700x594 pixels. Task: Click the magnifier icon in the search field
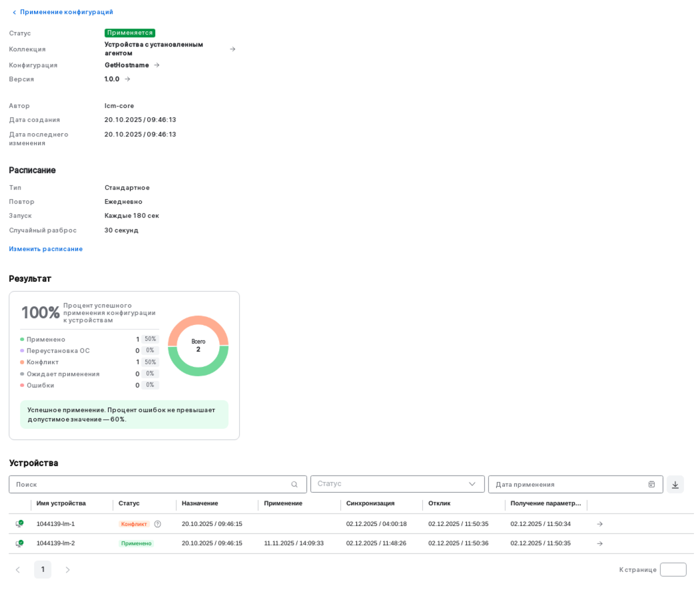coord(295,484)
